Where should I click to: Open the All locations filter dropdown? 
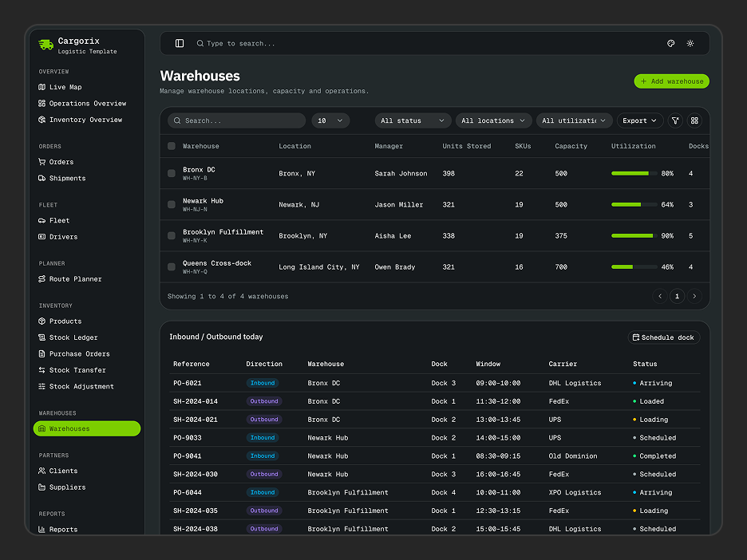tap(493, 120)
